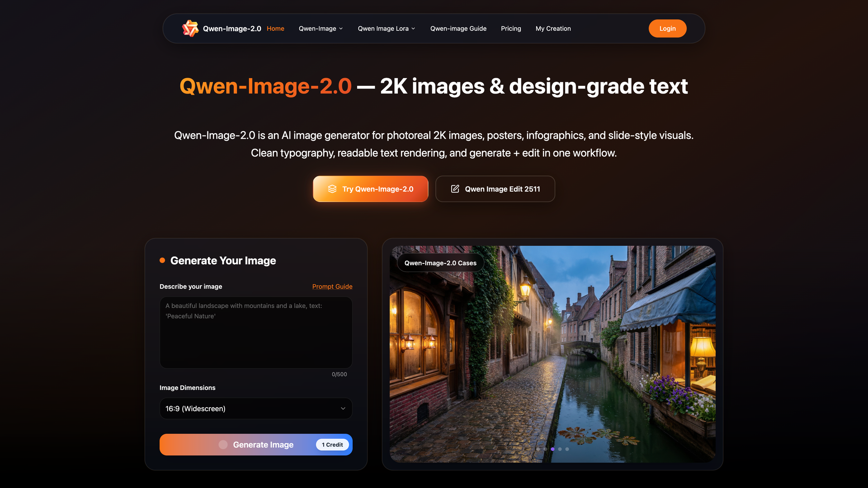Screen dimensions: 868x488
Task: Click the active purple carousel dot
Action: click(552, 449)
